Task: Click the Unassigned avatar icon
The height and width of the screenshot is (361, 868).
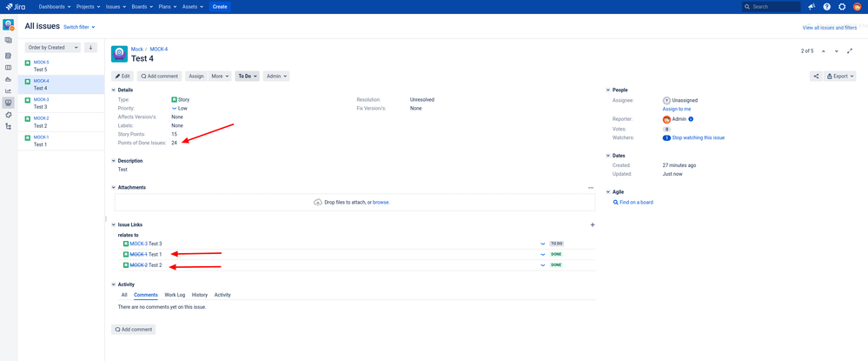Action: (666, 100)
